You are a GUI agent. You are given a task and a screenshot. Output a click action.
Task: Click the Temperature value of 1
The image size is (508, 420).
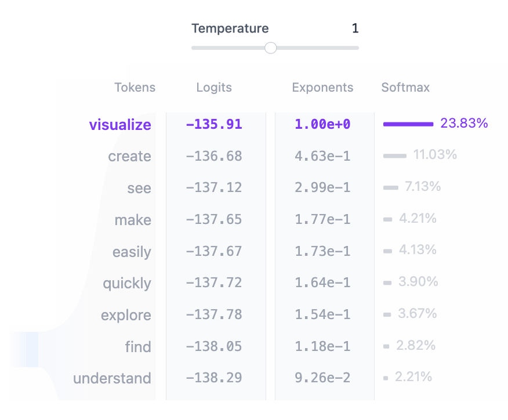tap(355, 28)
